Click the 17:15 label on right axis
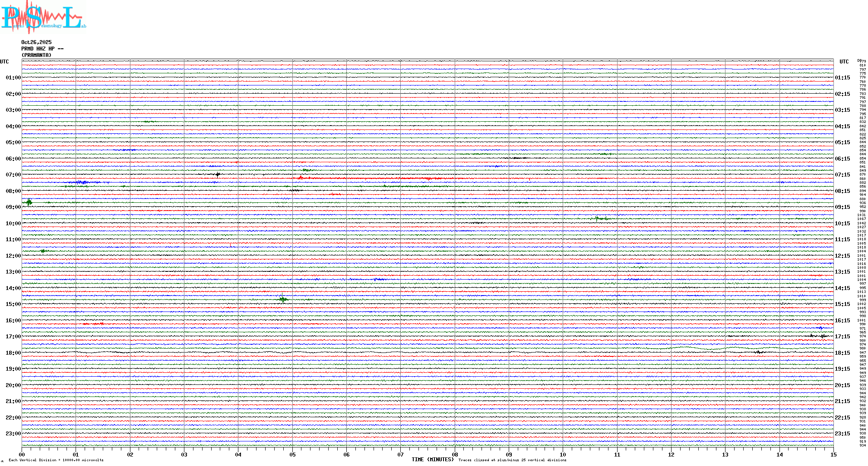The image size is (868, 466). click(x=842, y=337)
